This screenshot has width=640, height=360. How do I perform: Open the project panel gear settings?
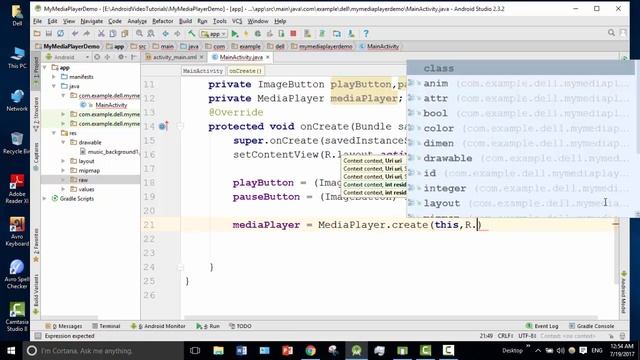121,57
